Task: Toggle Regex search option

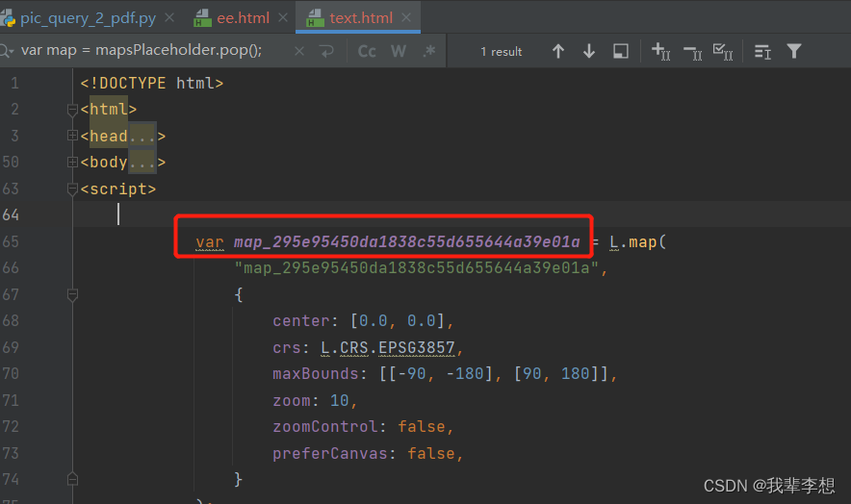Action: coord(429,51)
